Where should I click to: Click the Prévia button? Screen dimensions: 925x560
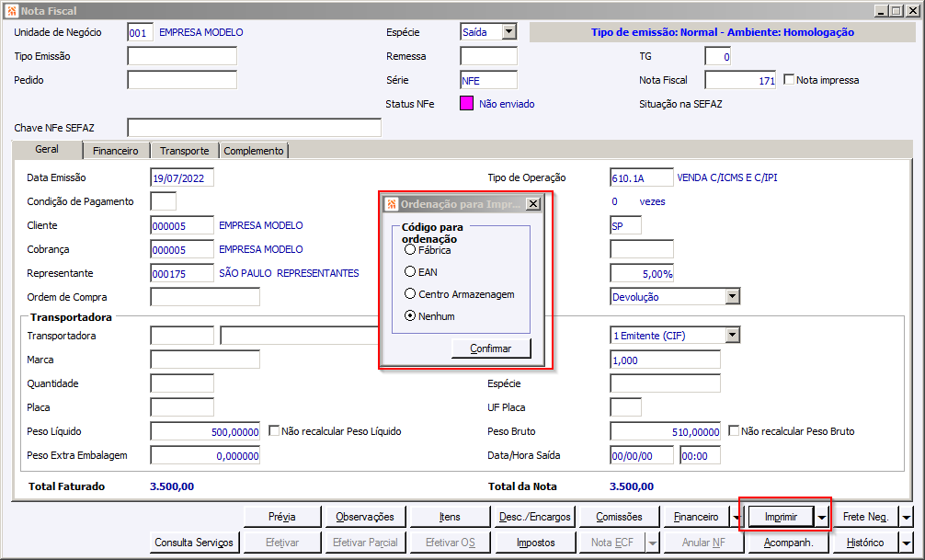[x=282, y=517]
